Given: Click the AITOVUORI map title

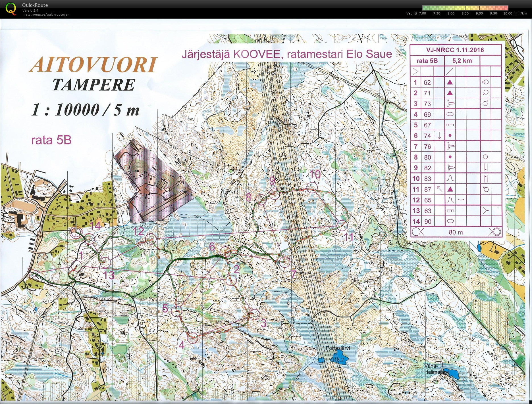Looking at the screenshot, I should 93,65.
